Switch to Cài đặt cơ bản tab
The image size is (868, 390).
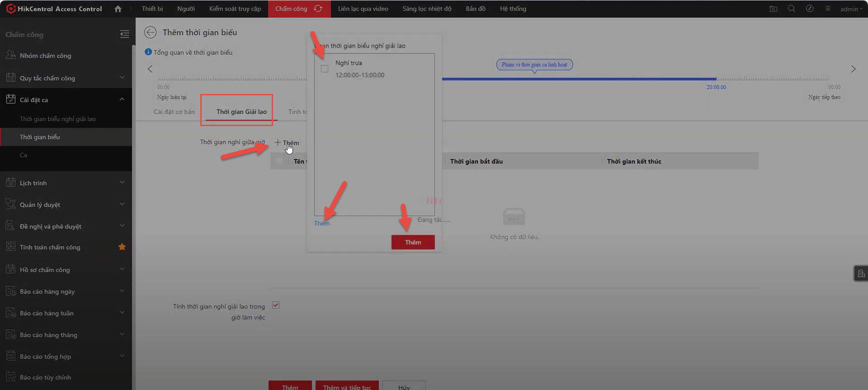click(174, 112)
